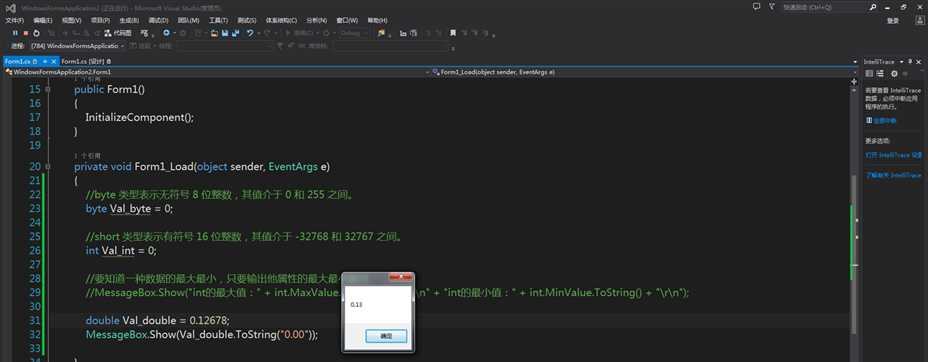The image size is (928, 362).
Task: Click 'byte Val_byte = 0;' on line 23
Action: pos(129,209)
